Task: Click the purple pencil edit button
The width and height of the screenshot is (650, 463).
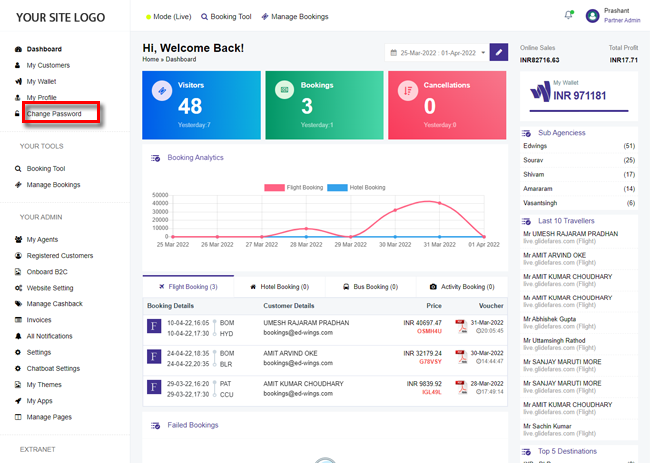Action: [x=499, y=52]
